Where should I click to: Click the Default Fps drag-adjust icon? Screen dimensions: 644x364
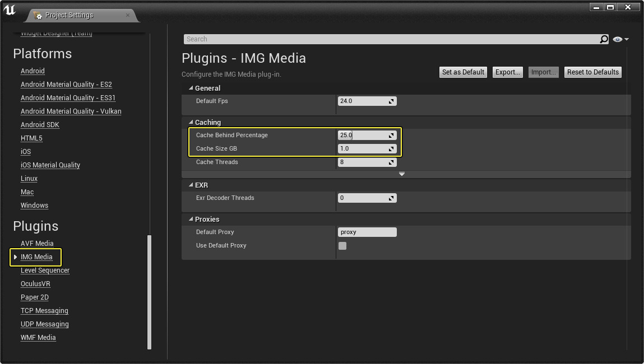click(392, 101)
